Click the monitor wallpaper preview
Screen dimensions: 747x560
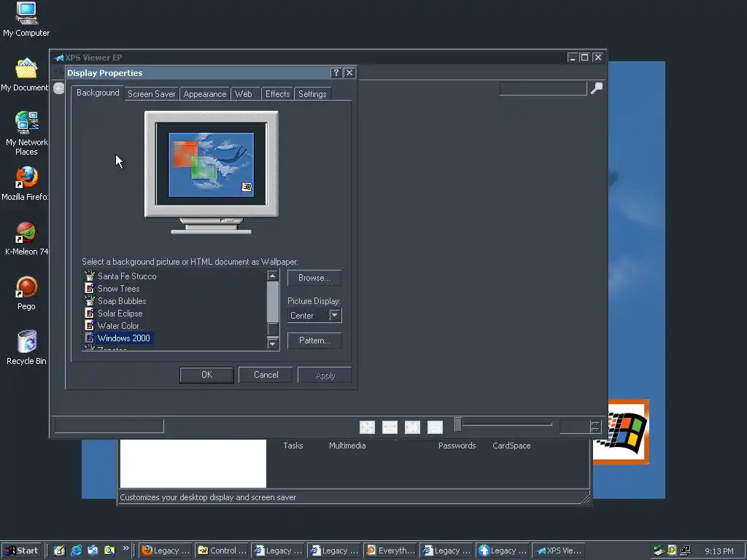coord(211,164)
